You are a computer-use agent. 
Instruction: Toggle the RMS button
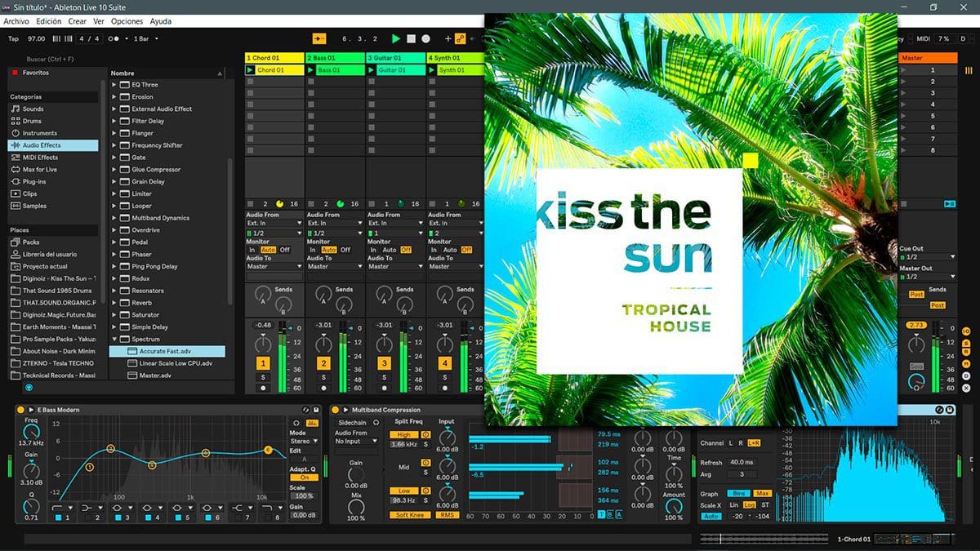click(x=447, y=515)
